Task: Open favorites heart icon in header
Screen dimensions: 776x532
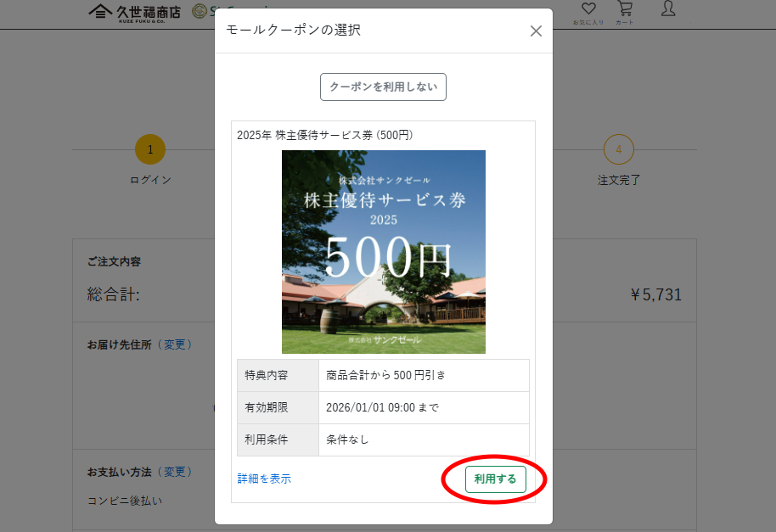Action: [588, 8]
